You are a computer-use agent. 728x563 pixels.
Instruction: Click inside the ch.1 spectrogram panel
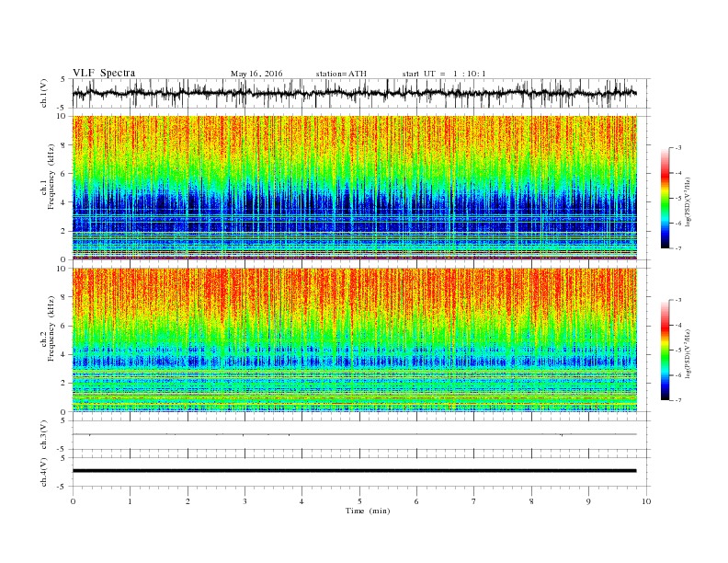click(355, 188)
